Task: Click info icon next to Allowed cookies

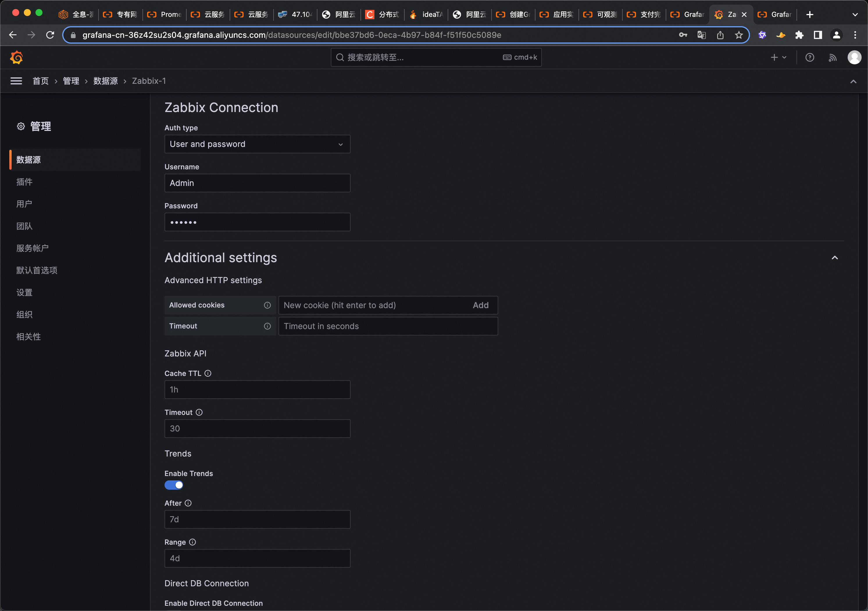Action: click(x=267, y=305)
